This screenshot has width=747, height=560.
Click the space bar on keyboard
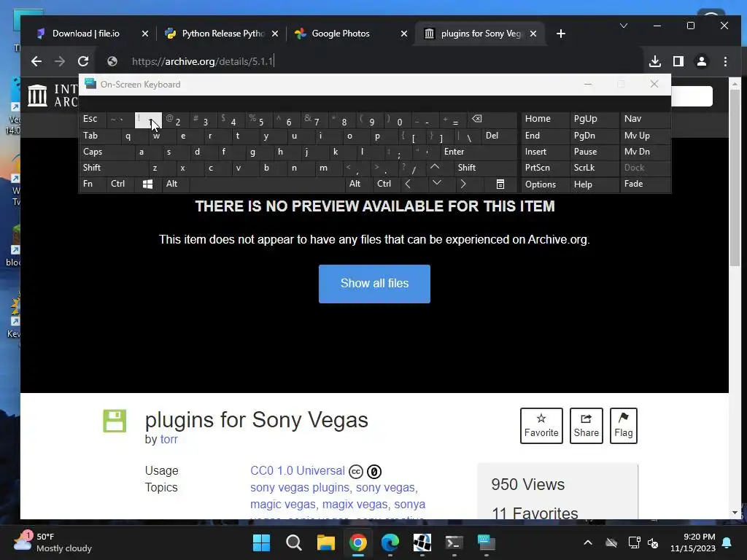pos(267,184)
